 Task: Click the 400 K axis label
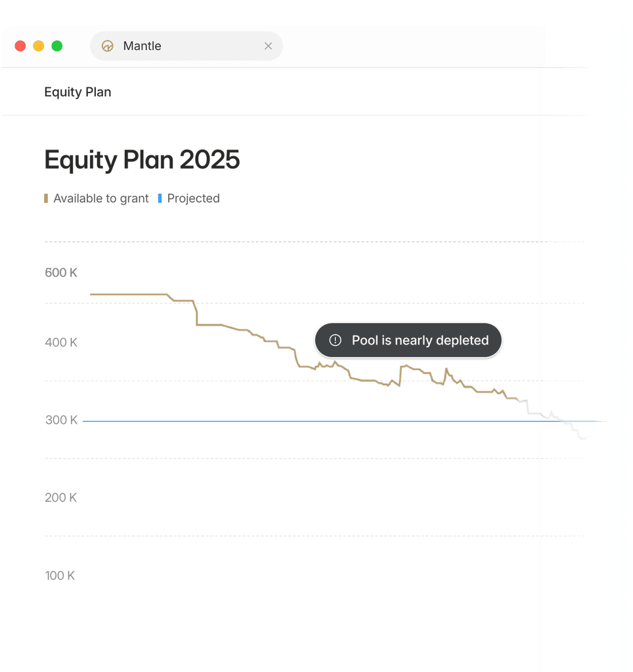(61, 343)
